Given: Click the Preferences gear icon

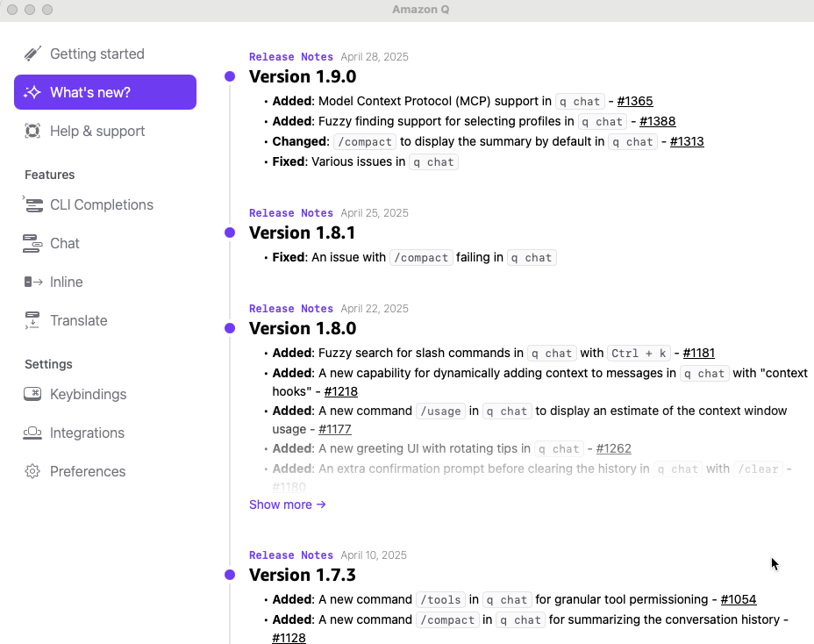Looking at the screenshot, I should pyautogui.click(x=32, y=471).
